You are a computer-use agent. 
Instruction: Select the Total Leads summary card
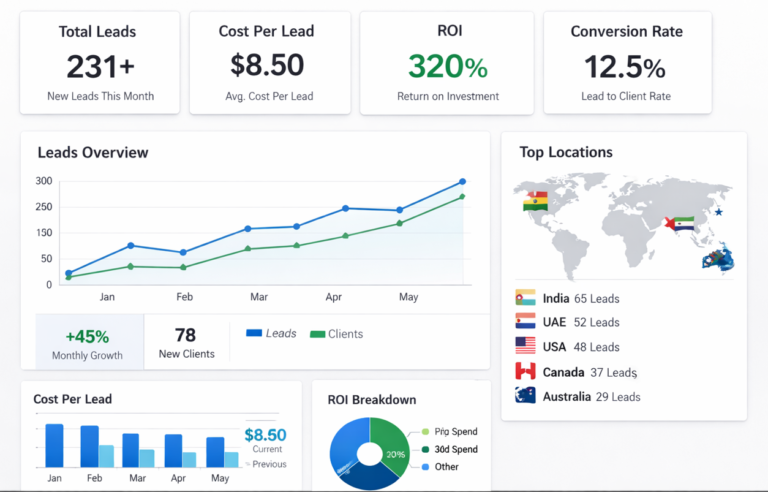100,62
